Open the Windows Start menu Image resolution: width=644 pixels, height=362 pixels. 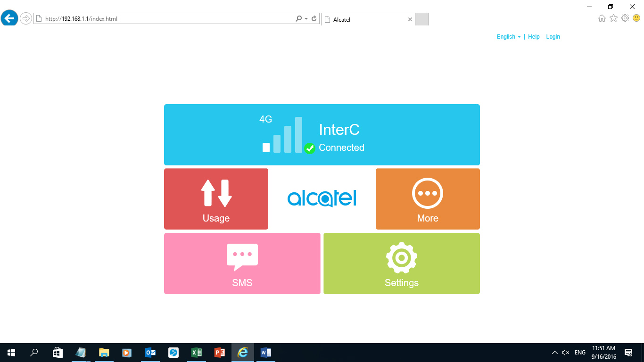tap(11, 353)
